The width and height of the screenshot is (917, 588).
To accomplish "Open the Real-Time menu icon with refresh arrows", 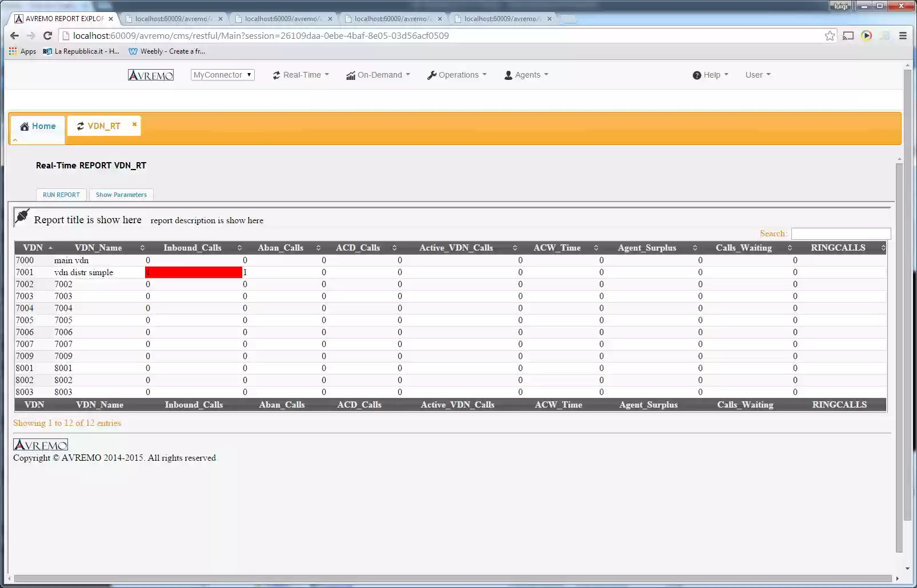I will click(276, 74).
